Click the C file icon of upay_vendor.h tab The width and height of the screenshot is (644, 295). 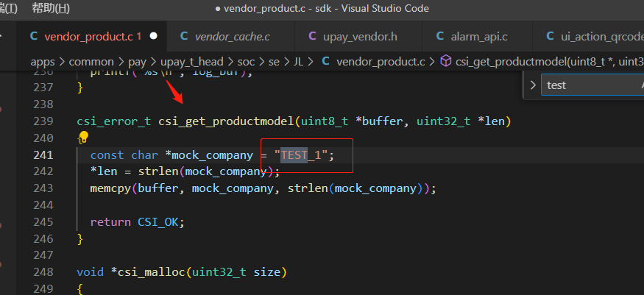pos(312,37)
